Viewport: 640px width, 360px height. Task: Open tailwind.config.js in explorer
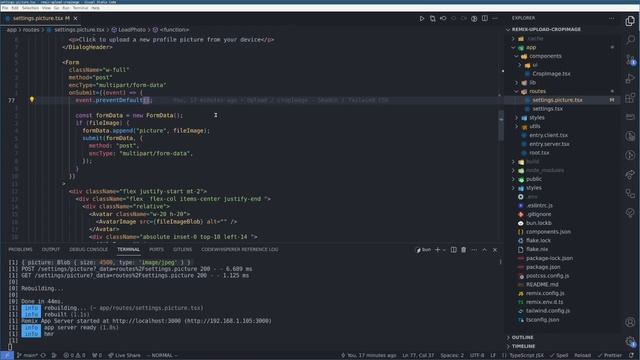[x=548, y=311]
